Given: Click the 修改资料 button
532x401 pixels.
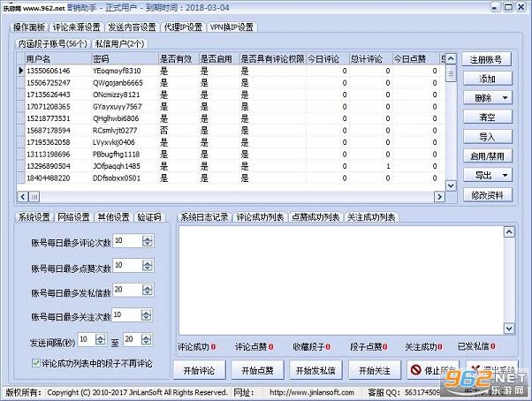Looking at the screenshot, I should (488, 195).
